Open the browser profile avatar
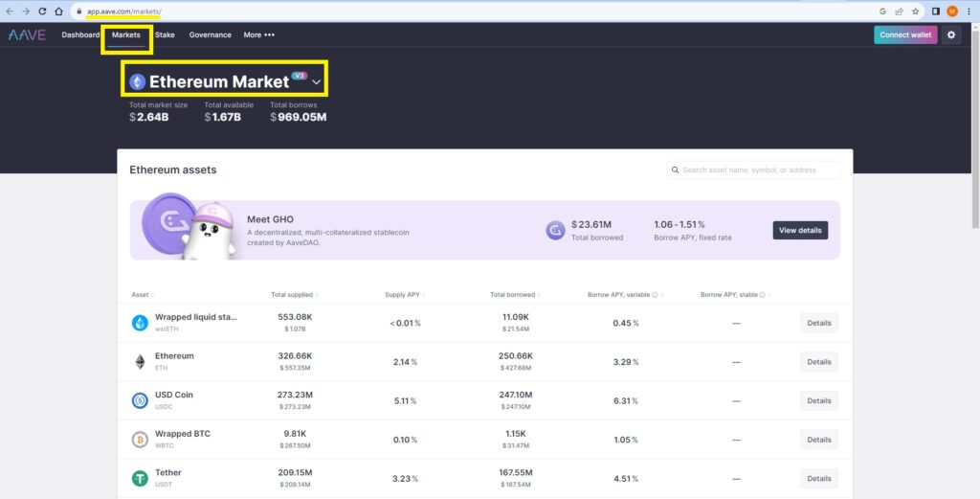 [952, 11]
